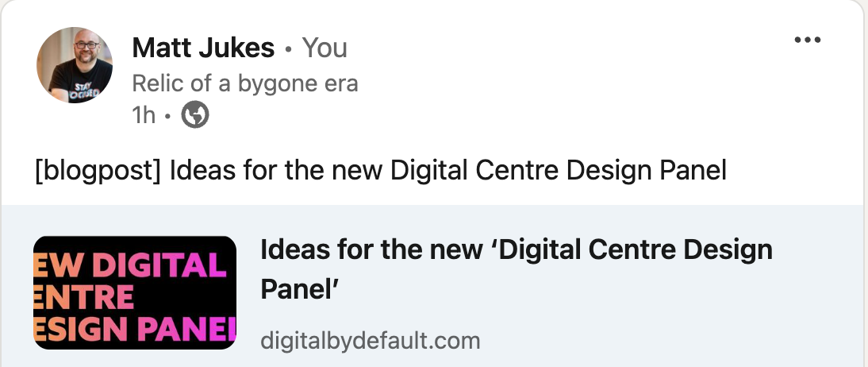Click the globe public visibility icon

195,116
